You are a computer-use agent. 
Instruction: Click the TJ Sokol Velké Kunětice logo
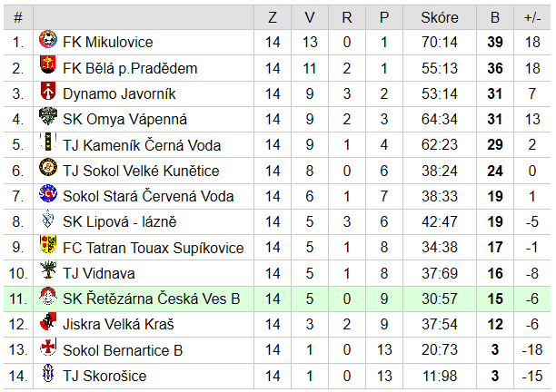pos(47,169)
